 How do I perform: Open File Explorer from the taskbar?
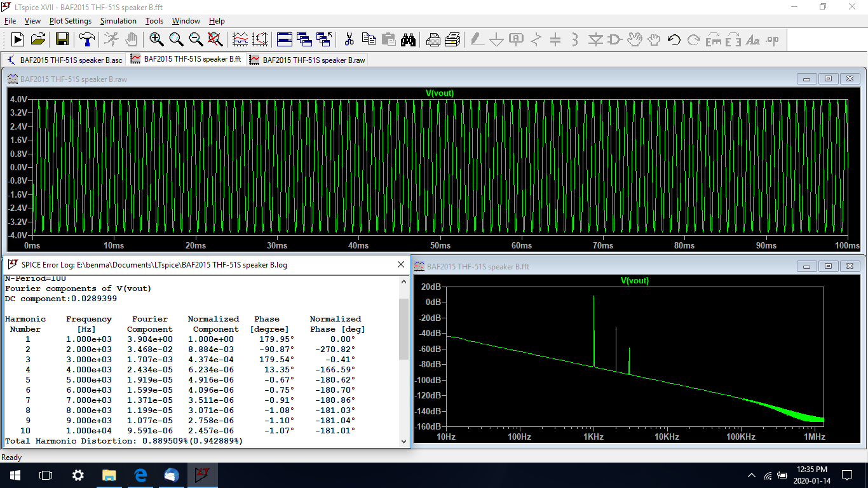109,475
